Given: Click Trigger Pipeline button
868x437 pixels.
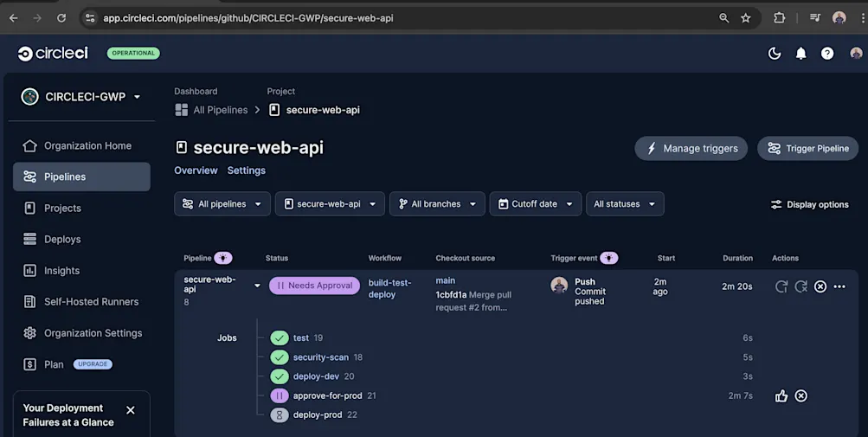Looking at the screenshot, I should coord(807,149).
